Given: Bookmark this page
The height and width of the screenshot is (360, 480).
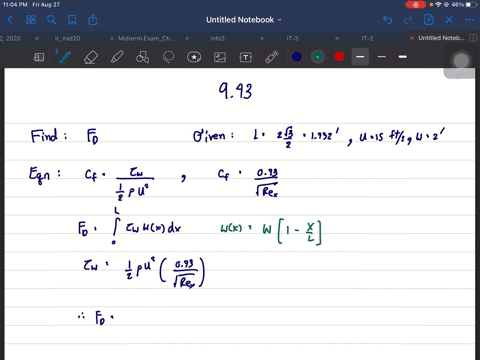Looking at the screenshot, I should click(72, 20).
